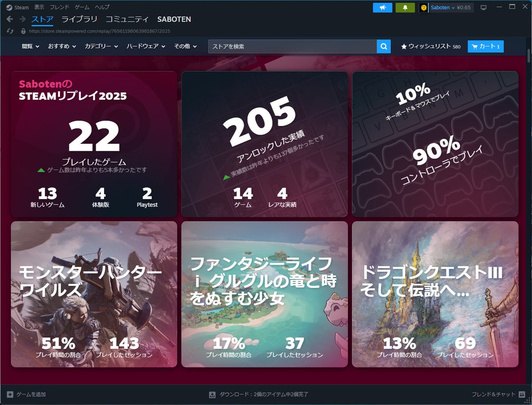Click the 69 プレイしたセッション stat
This screenshot has height=405, width=532.
pos(465,347)
